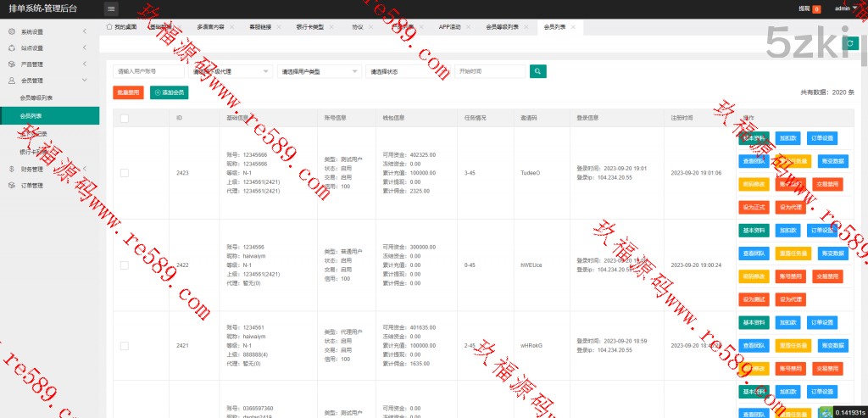Click the 系统设置 gear icon in sidebar
Viewport: 868px width, 418px height.
12,31
